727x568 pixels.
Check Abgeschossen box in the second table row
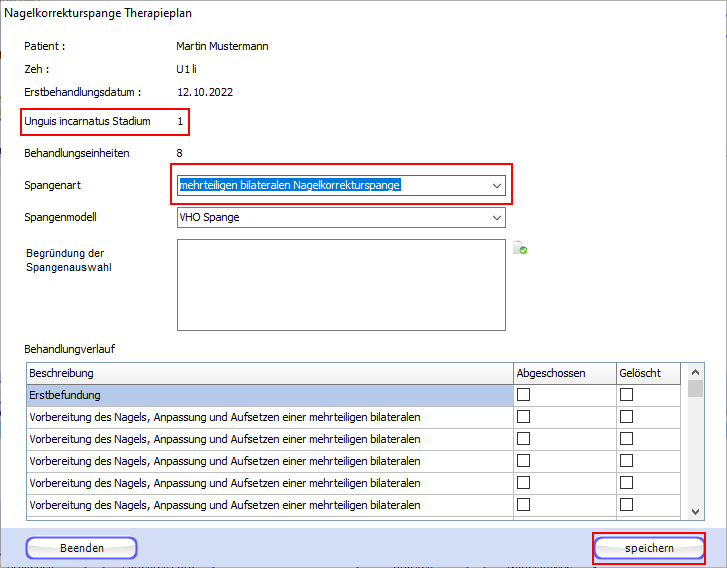pyautogui.click(x=523, y=417)
